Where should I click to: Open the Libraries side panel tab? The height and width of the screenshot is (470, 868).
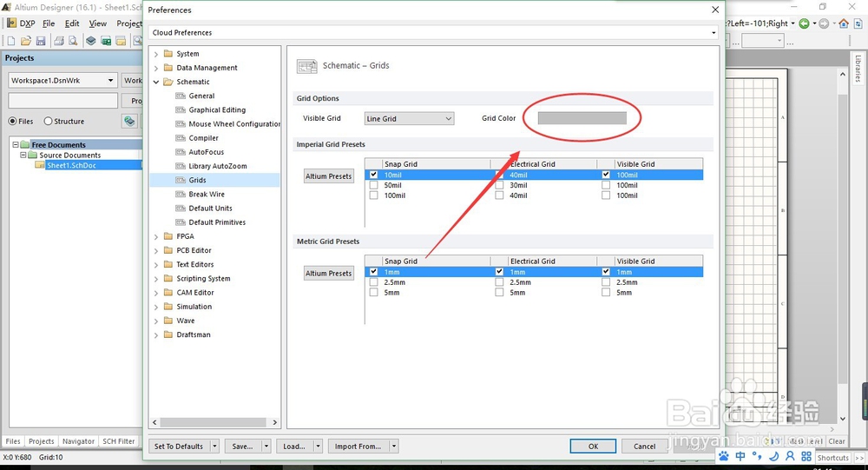tap(858, 69)
